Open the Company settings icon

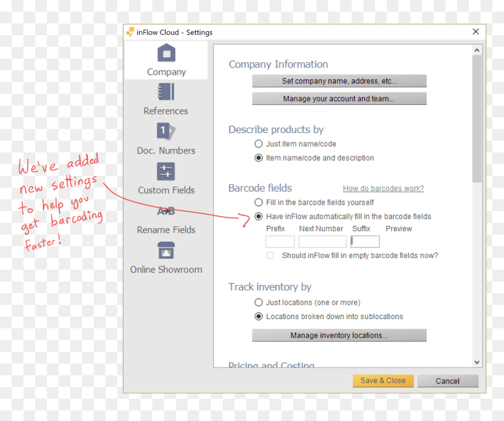pyautogui.click(x=166, y=53)
